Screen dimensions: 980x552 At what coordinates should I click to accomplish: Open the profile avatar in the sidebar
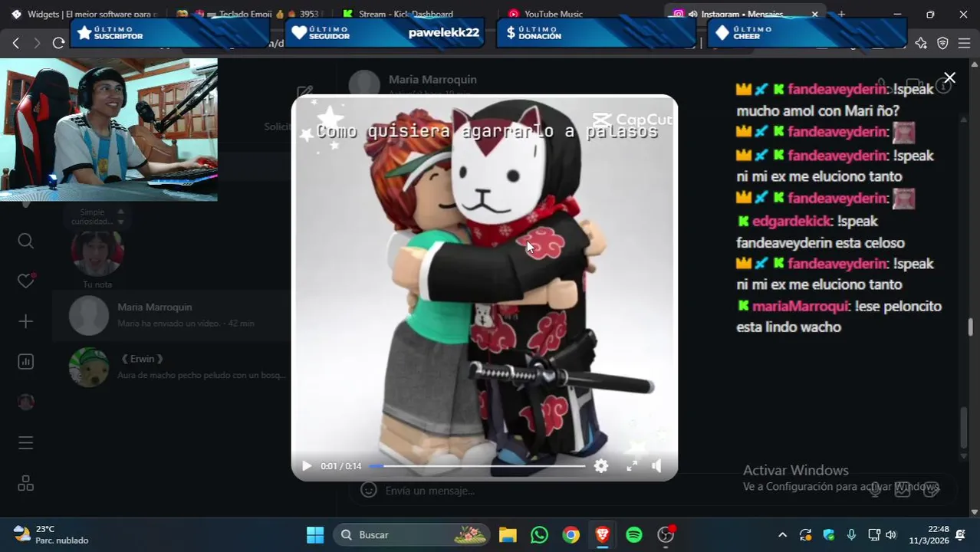pyautogui.click(x=25, y=402)
